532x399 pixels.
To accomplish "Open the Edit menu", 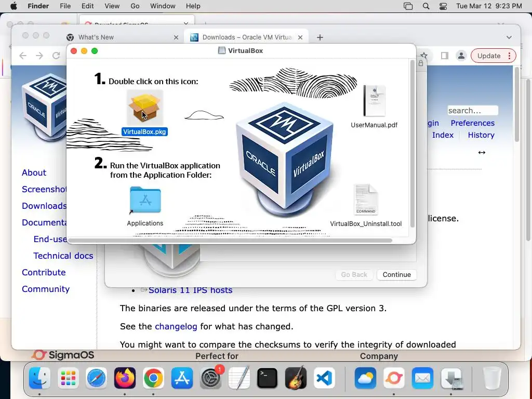I will (87, 6).
